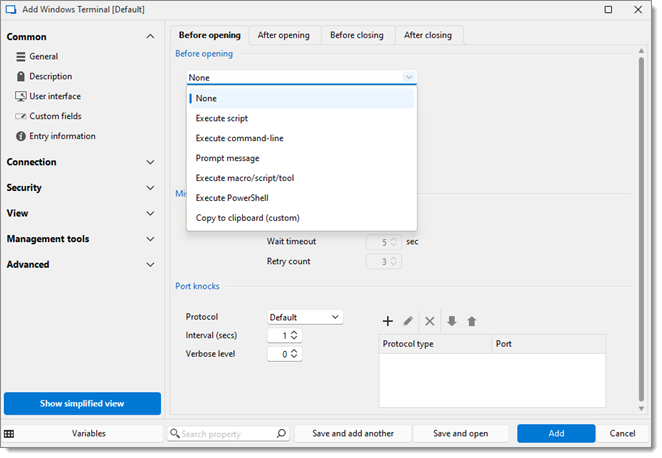The height and width of the screenshot is (458, 662).
Task: Maximize the Add Windows Terminal window
Action: [608, 9]
